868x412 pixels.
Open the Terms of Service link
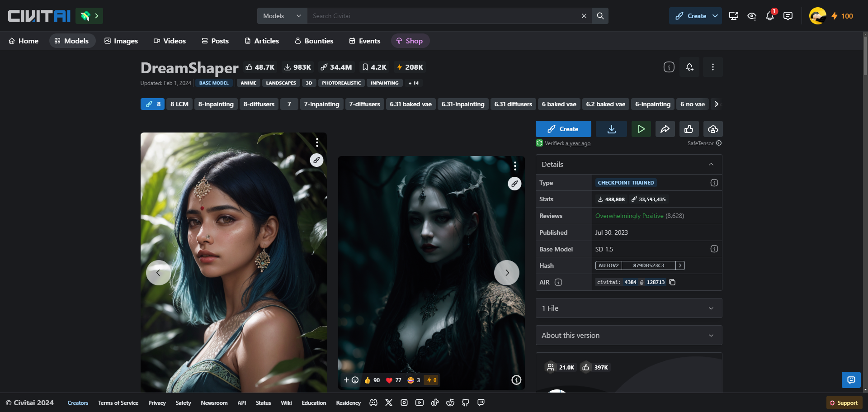click(x=118, y=403)
